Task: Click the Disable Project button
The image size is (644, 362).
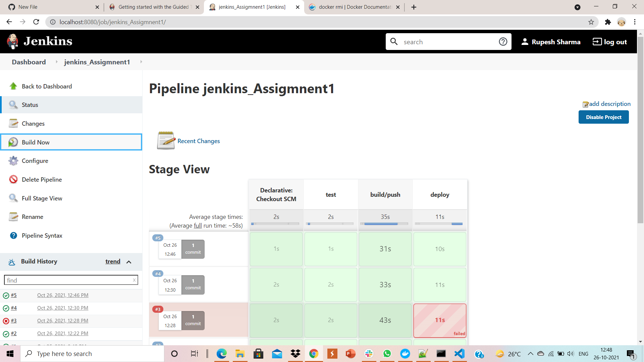Action: [603, 117]
